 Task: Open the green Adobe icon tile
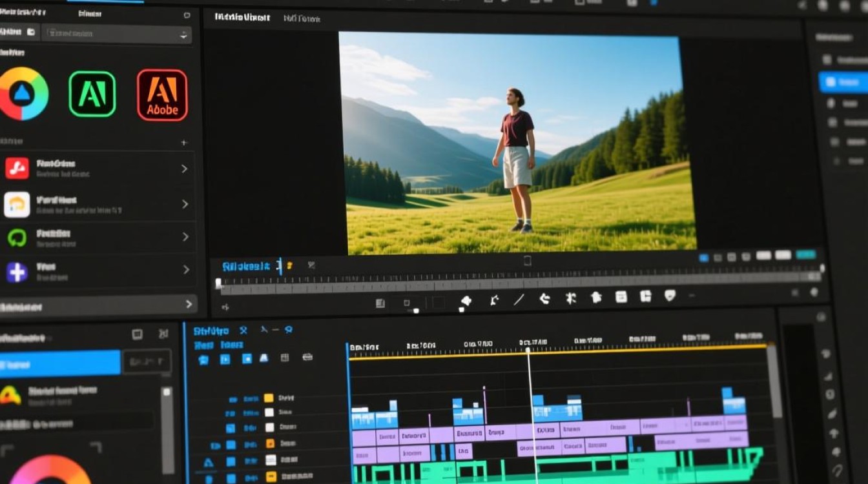[92, 94]
